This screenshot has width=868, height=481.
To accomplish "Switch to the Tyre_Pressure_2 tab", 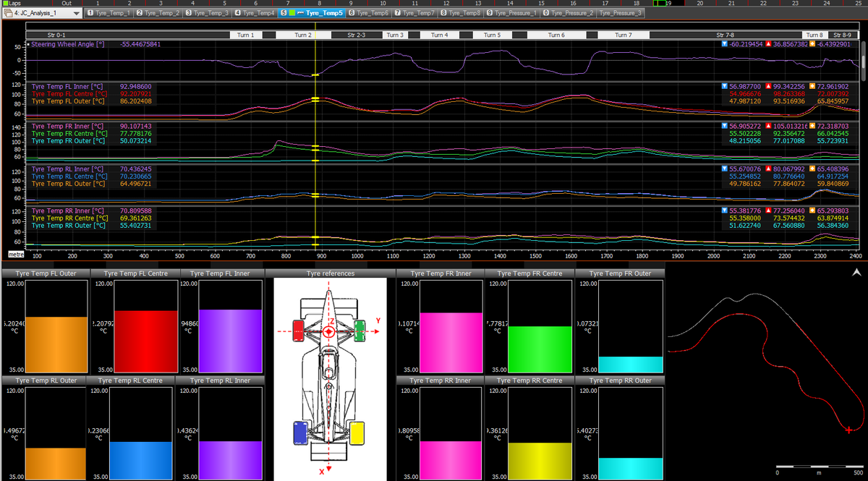I will click(568, 13).
